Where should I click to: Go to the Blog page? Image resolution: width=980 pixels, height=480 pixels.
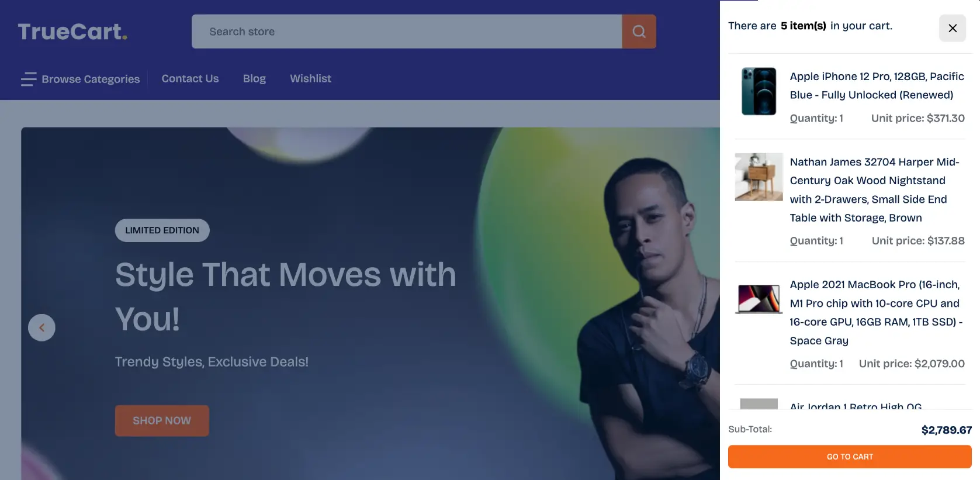(x=254, y=78)
